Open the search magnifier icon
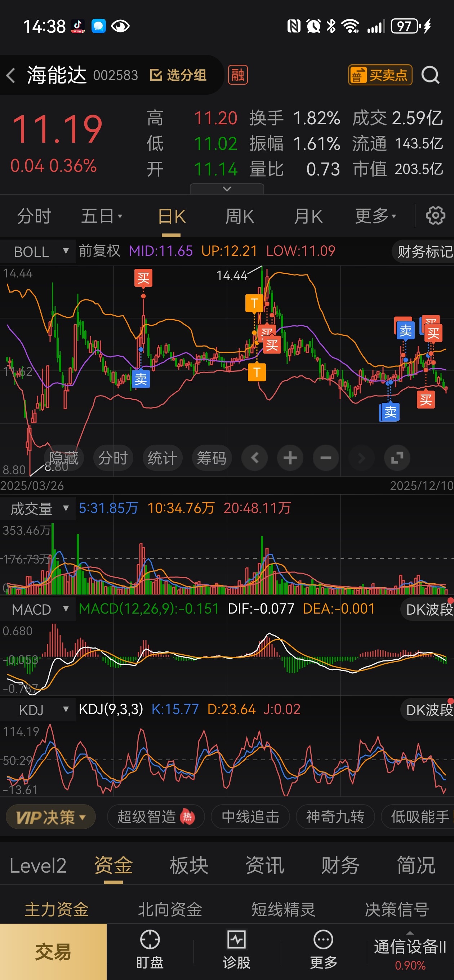454x980 pixels. pyautogui.click(x=431, y=75)
